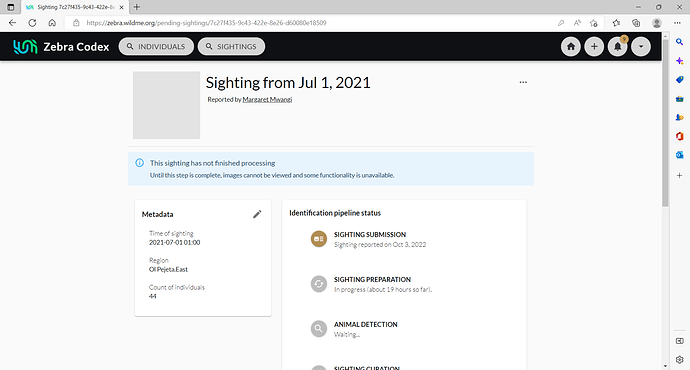Open a new browser tab

(x=137, y=7)
